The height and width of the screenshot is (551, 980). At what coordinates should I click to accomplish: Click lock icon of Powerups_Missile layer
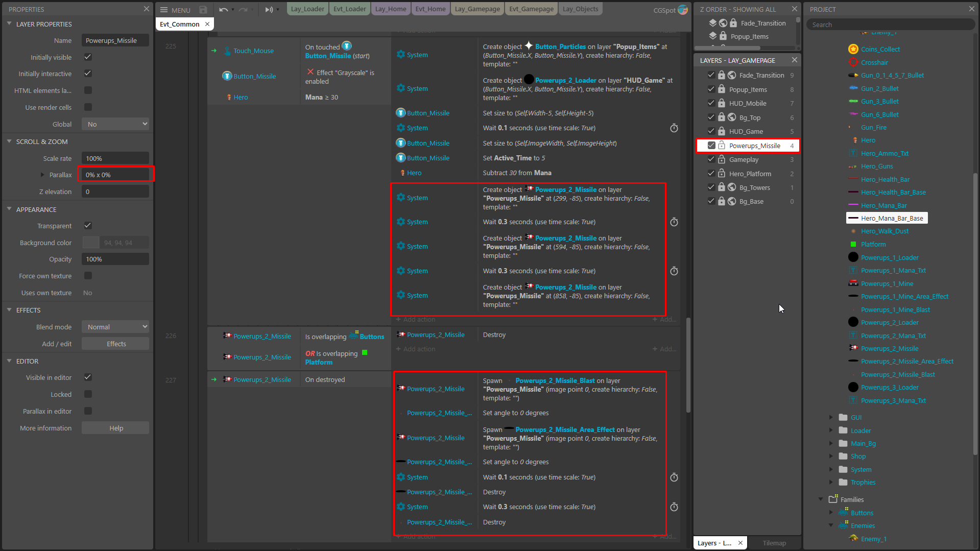[722, 146]
